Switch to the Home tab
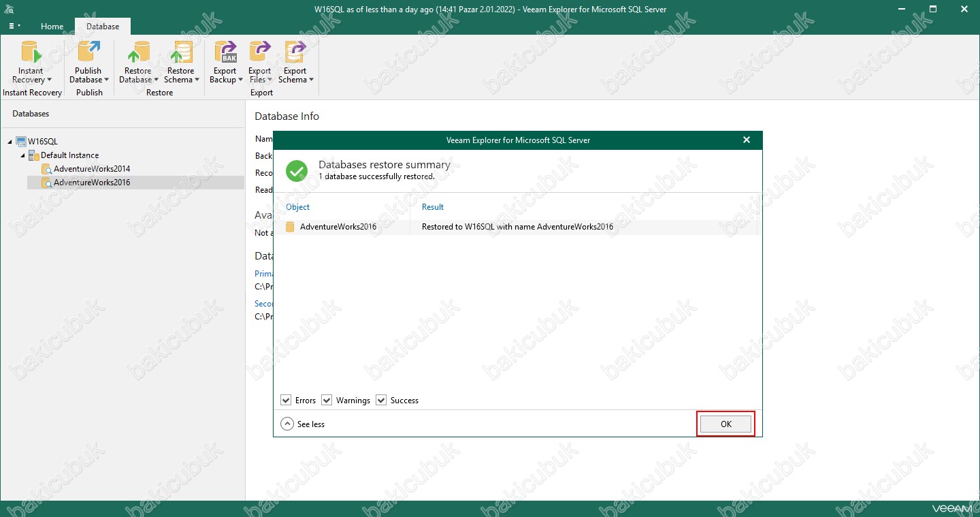Screen dimensions: 980x517 52,26
